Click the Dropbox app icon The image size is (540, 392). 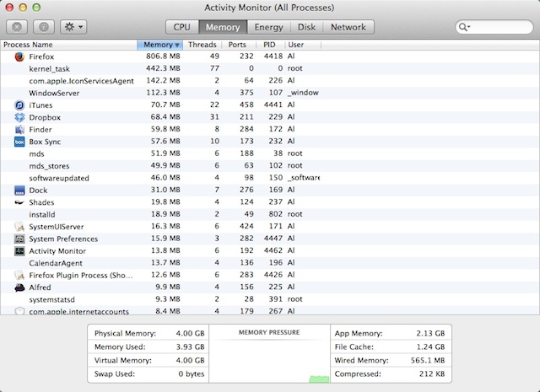(19, 117)
